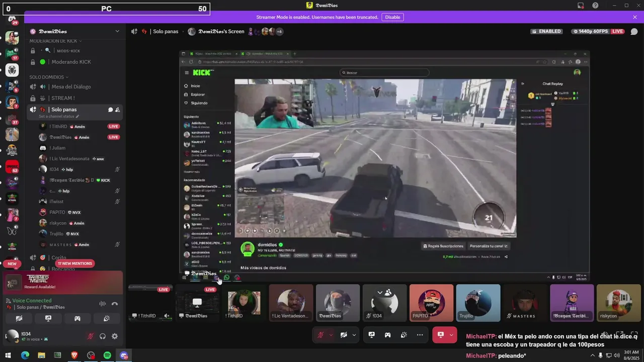Screen dimensions: 644x362
Task: Open the server with 52 notifications badge
Action: click(12, 166)
